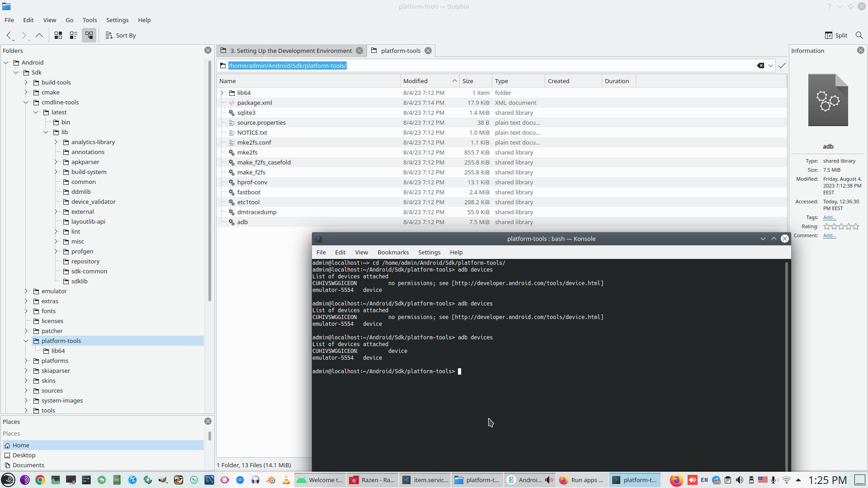Screen dimensions: 868x488
Task: Open the Tools menu in Dolphin
Action: tap(90, 20)
